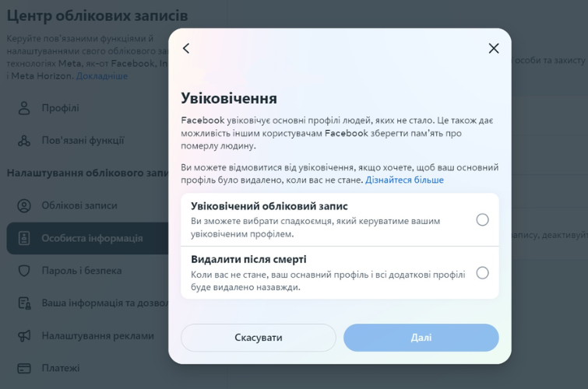Click the Платежі card icon
The width and height of the screenshot is (588, 389).
coord(24,368)
